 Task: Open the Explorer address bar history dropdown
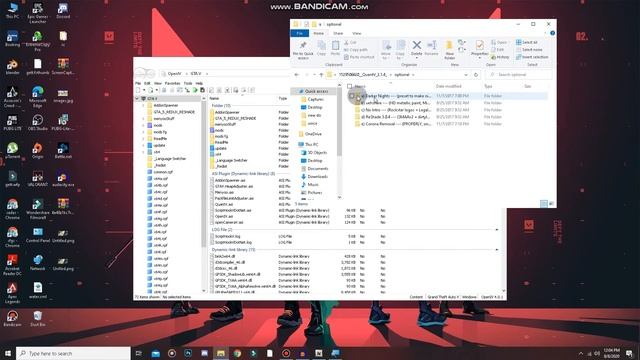click(x=466, y=75)
